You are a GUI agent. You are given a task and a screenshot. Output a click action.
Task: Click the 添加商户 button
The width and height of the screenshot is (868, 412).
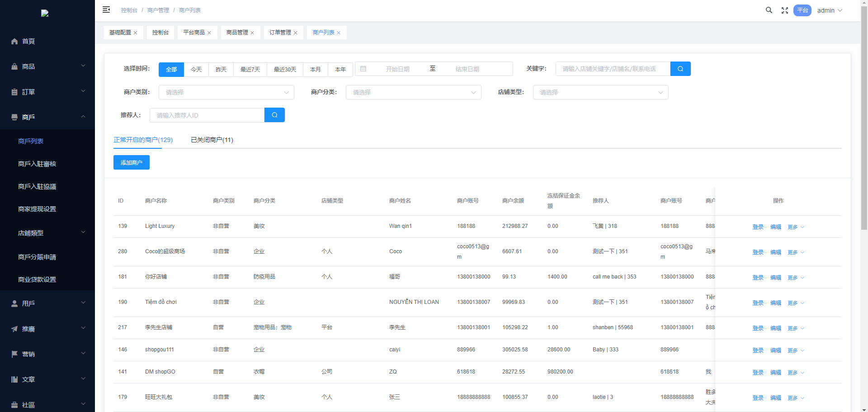click(131, 162)
